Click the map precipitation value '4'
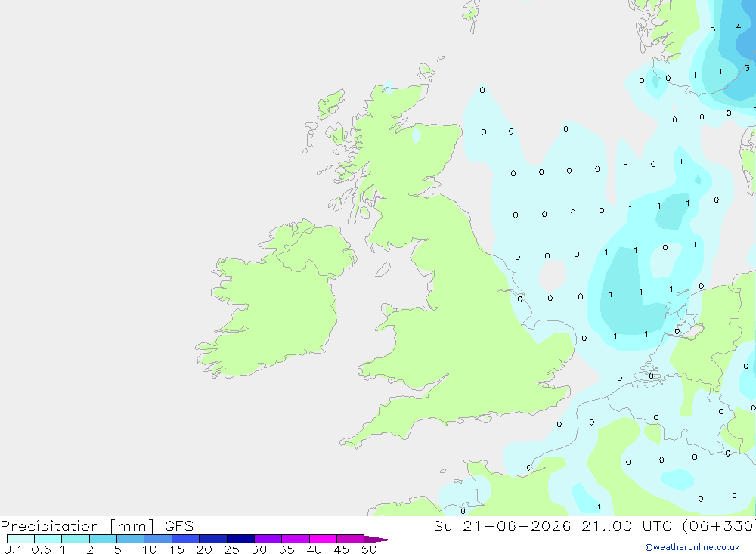756x554 pixels. 738,26
